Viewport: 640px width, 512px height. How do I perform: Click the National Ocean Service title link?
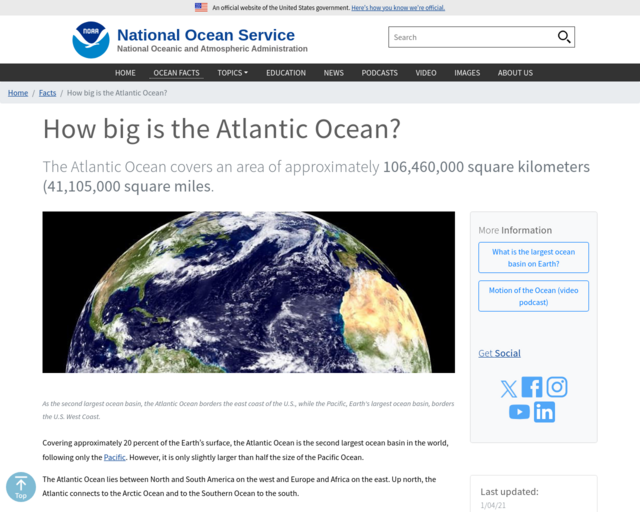[x=206, y=35]
